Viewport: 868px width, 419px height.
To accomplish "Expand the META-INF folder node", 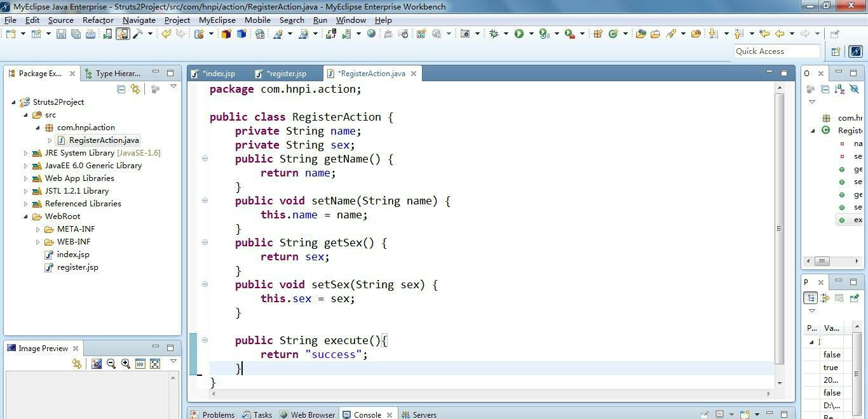I will [x=37, y=229].
